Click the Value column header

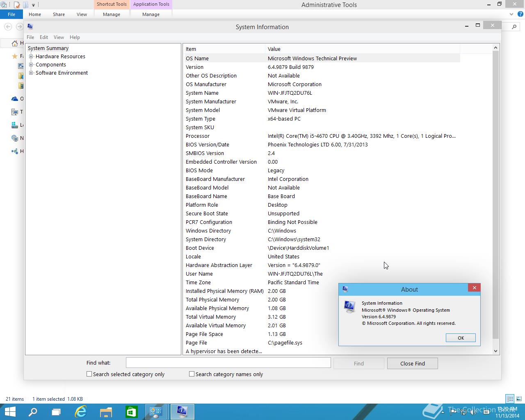click(363, 49)
